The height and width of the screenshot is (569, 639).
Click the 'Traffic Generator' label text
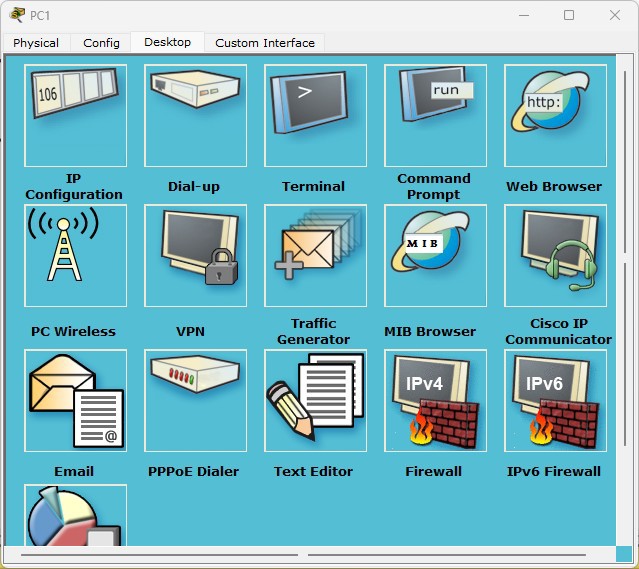click(313, 331)
